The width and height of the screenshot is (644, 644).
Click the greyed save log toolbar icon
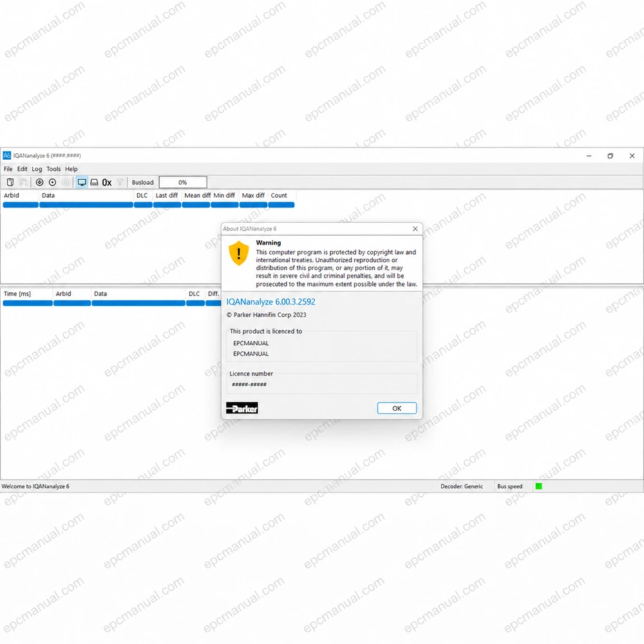click(23, 182)
